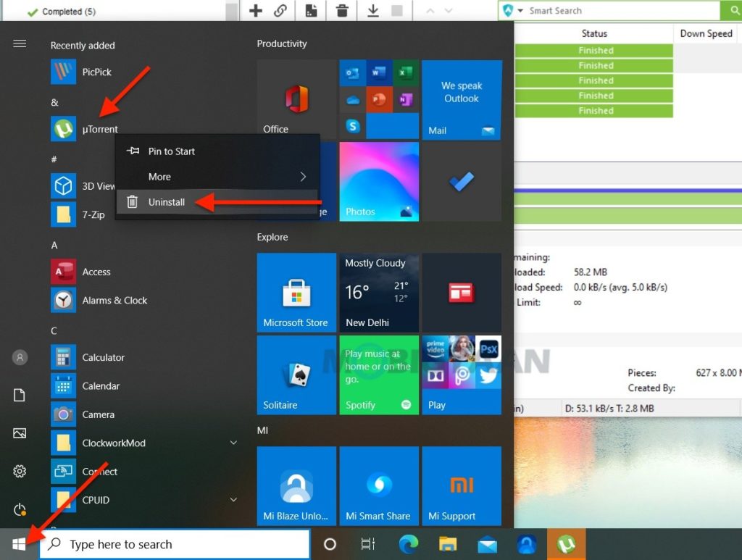Open 3D Viewer app

click(83, 186)
